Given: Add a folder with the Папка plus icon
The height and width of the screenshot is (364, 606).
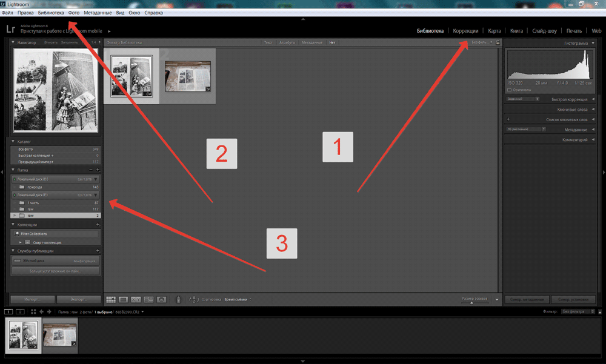Looking at the screenshot, I should coord(98,170).
